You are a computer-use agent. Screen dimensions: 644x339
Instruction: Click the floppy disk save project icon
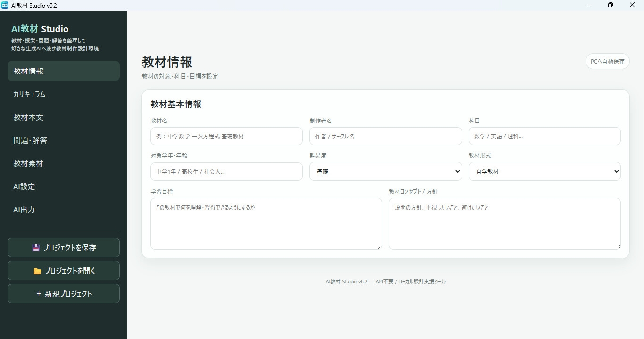(x=36, y=248)
